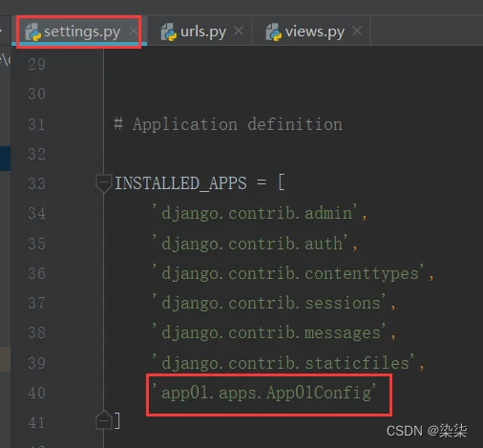Click line number 29 in gutter
The height and width of the screenshot is (448, 483).
coord(36,64)
